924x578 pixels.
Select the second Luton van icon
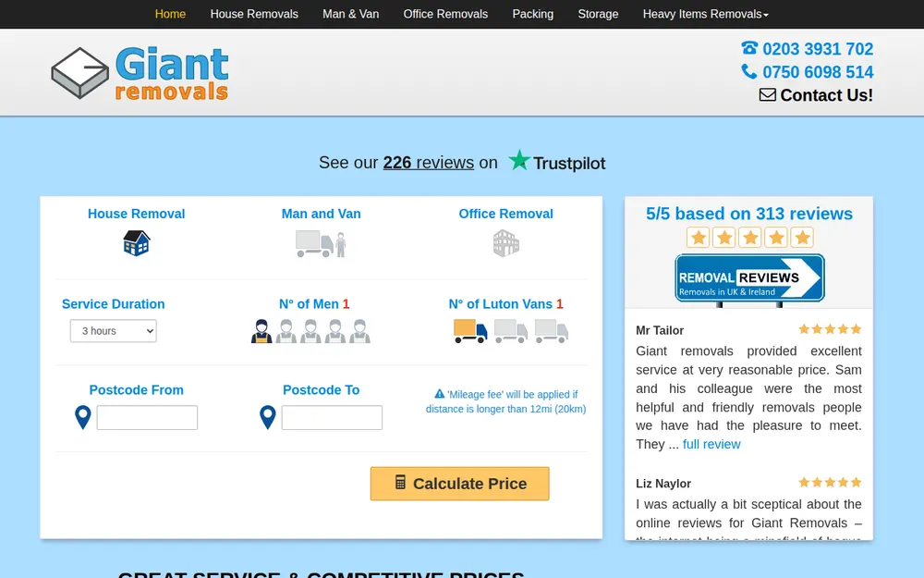coord(511,331)
